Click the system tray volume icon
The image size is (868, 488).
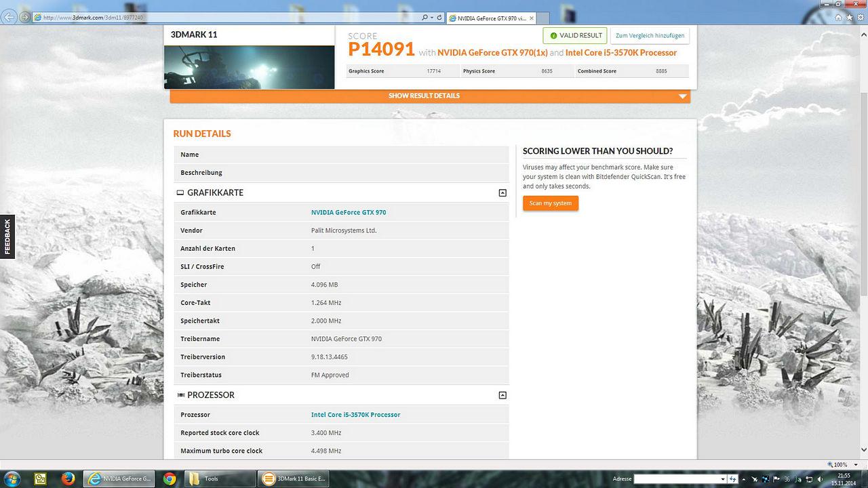point(819,479)
